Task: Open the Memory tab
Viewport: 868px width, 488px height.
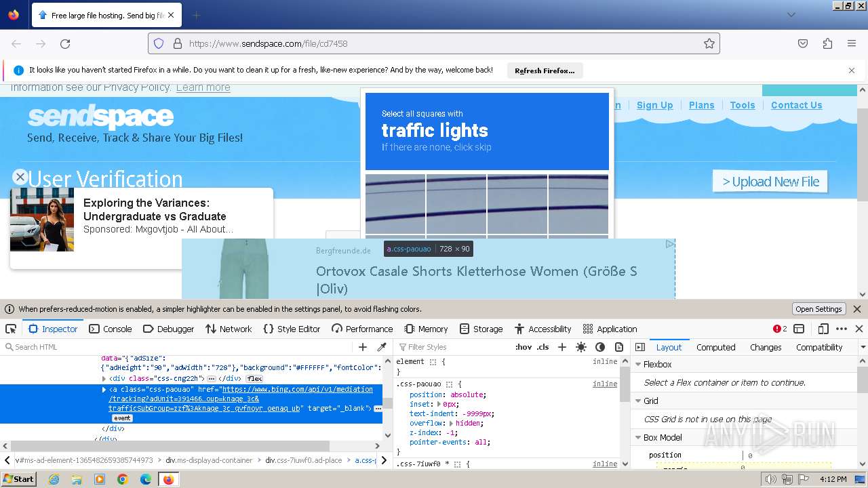Action: (x=426, y=329)
